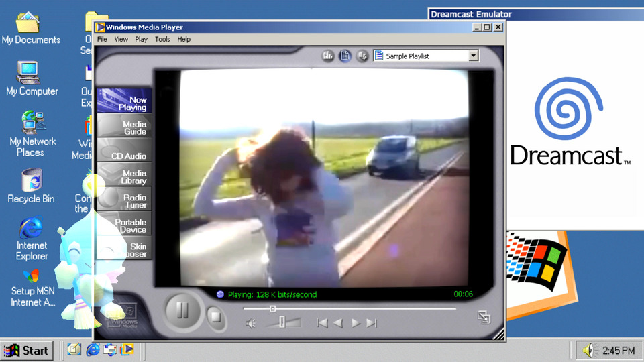Launch Media Player from quick launch

click(x=127, y=349)
